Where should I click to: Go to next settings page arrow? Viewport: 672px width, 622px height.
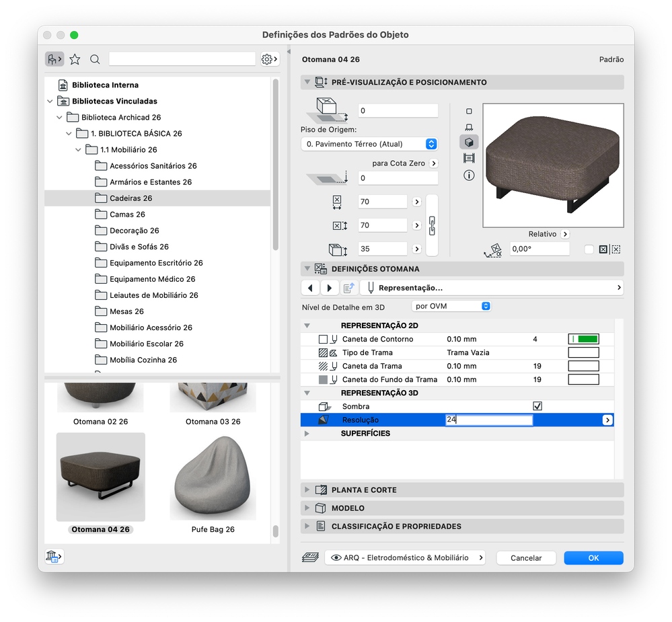point(329,288)
